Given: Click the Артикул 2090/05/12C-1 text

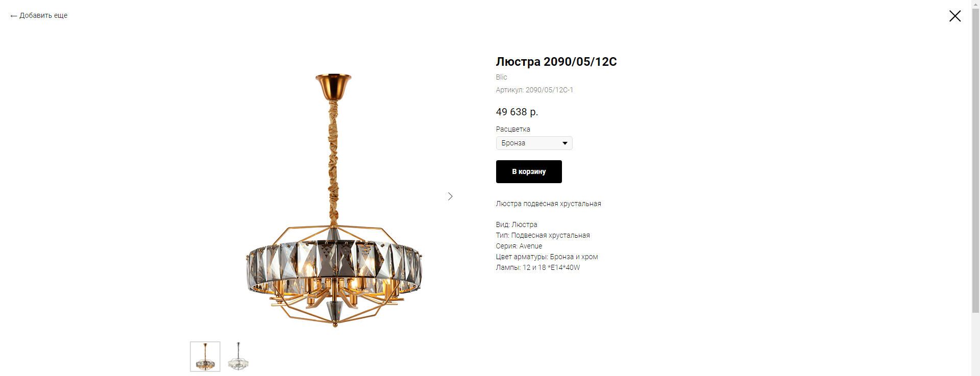Looking at the screenshot, I should click(534, 90).
